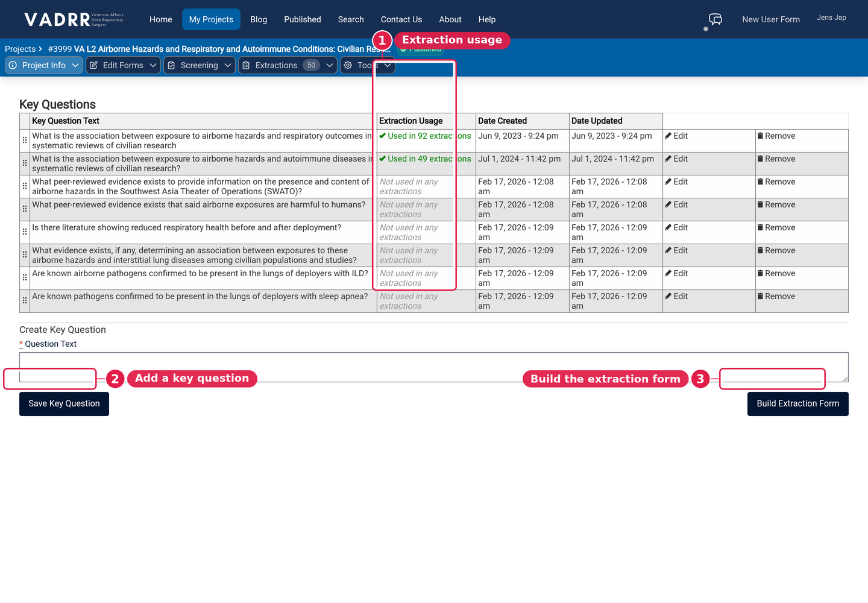Open My Projects in navigation
868x603 pixels.
[211, 19]
